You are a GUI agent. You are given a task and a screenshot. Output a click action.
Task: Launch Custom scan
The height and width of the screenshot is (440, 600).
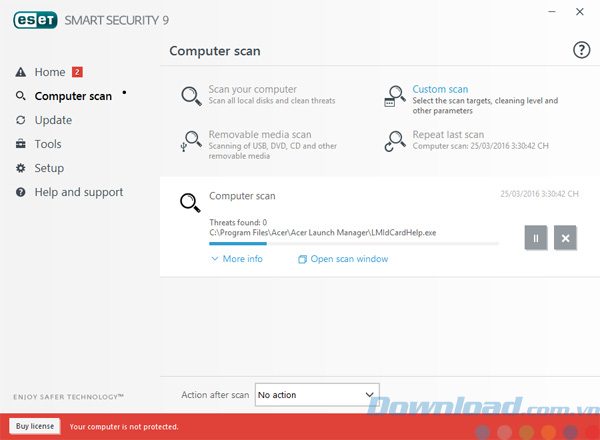440,89
